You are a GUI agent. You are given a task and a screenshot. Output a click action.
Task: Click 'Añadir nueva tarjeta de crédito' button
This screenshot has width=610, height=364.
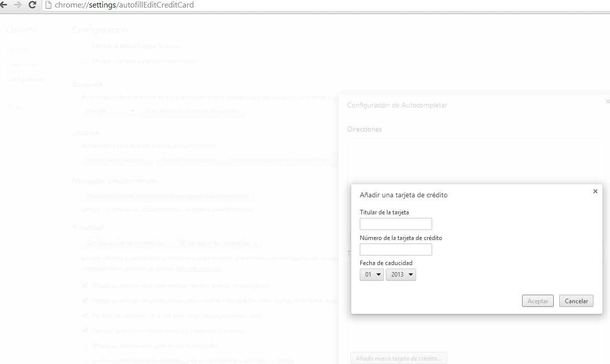[x=398, y=358]
